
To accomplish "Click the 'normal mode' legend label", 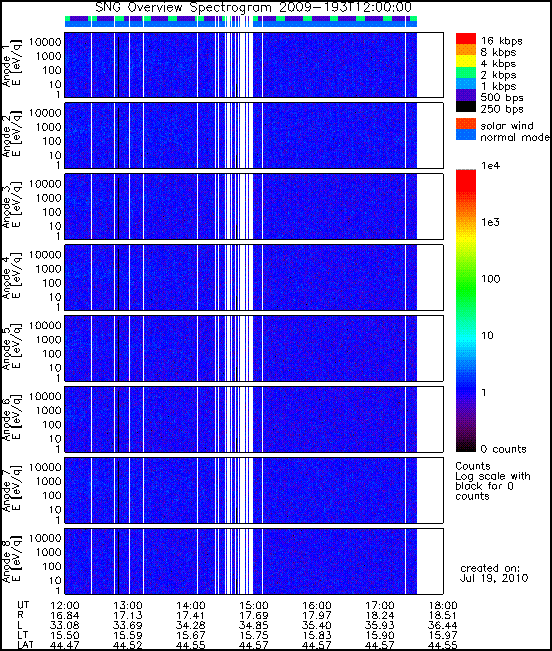I will click(515, 137).
